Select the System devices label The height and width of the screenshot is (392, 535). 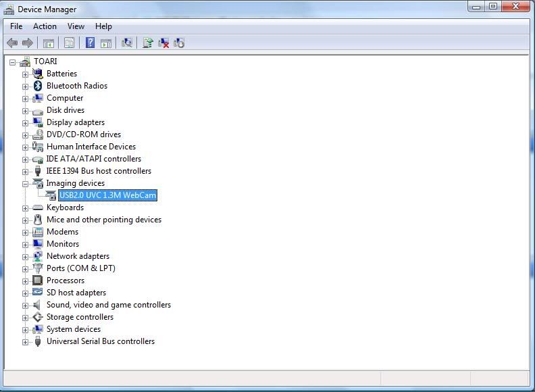74,329
